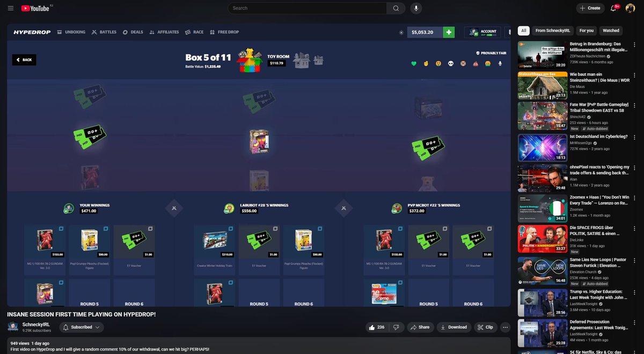Select the All filter chip

[x=523, y=31]
